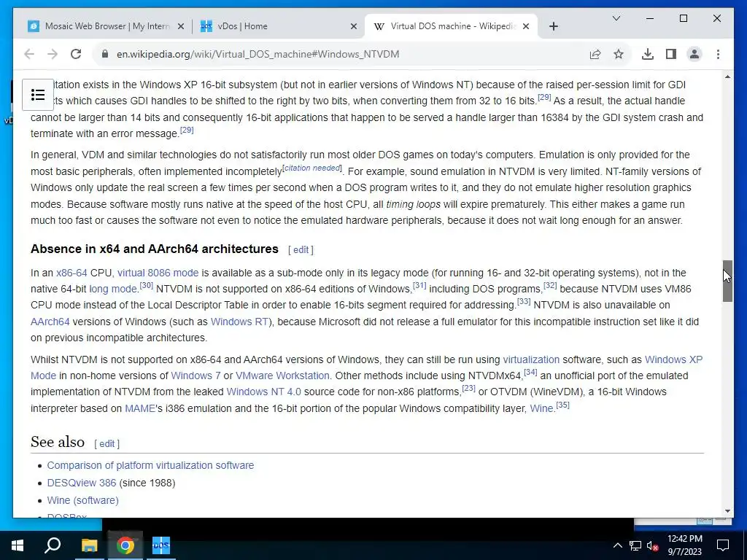Go forward using the forward arrow
The image size is (747, 560).
coord(53,54)
